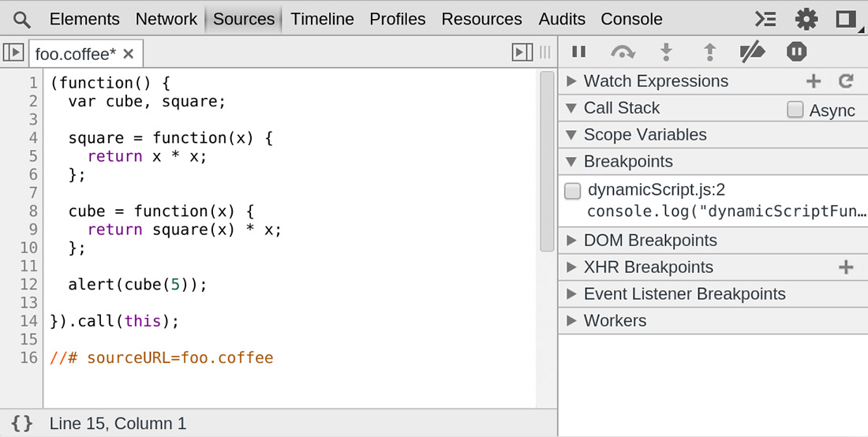Open the Console tab
Screen dimensions: 868x437
[631, 19]
